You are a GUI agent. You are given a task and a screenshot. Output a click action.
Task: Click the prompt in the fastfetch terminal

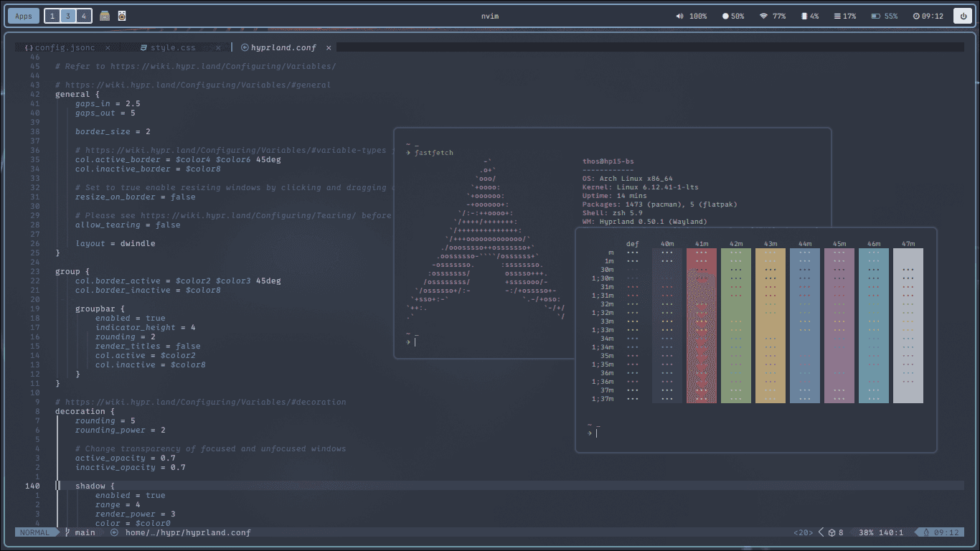[x=411, y=342]
